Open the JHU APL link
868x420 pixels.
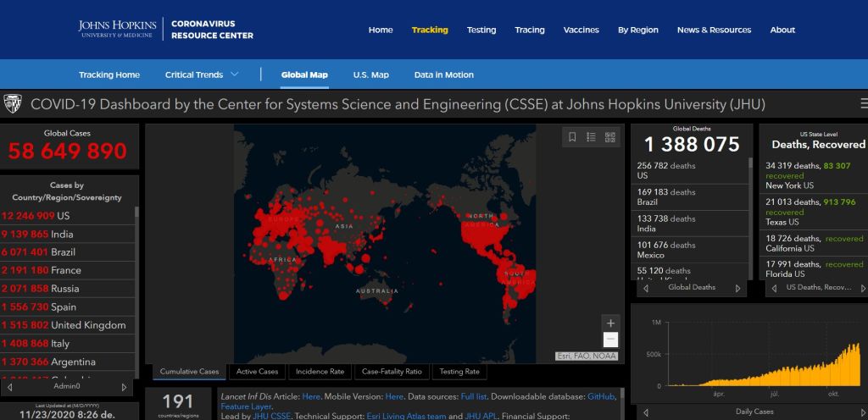[481, 416]
